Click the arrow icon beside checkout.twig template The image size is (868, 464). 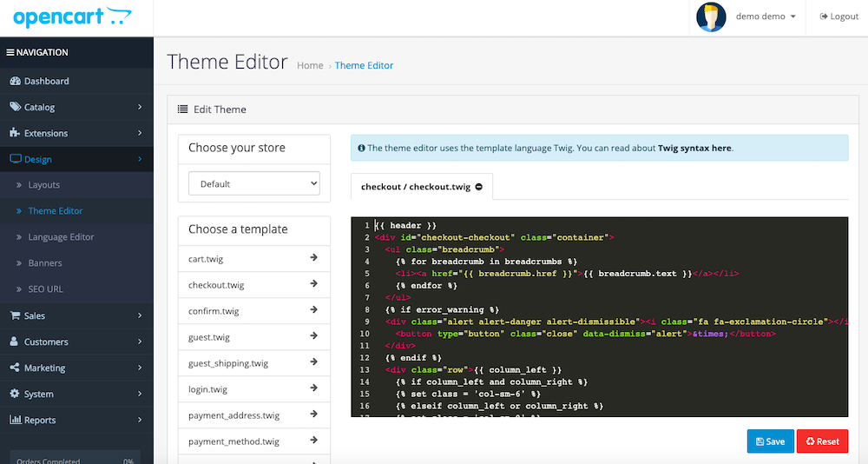314,283
